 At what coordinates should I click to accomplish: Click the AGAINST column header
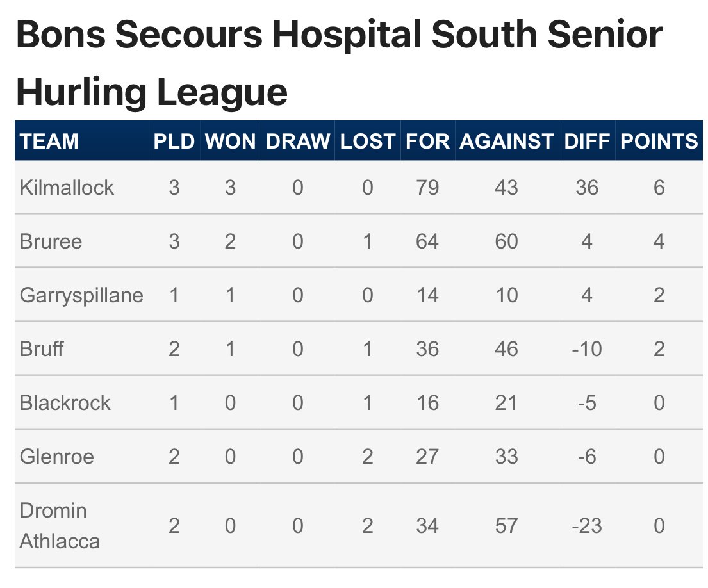[x=506, y=142]
